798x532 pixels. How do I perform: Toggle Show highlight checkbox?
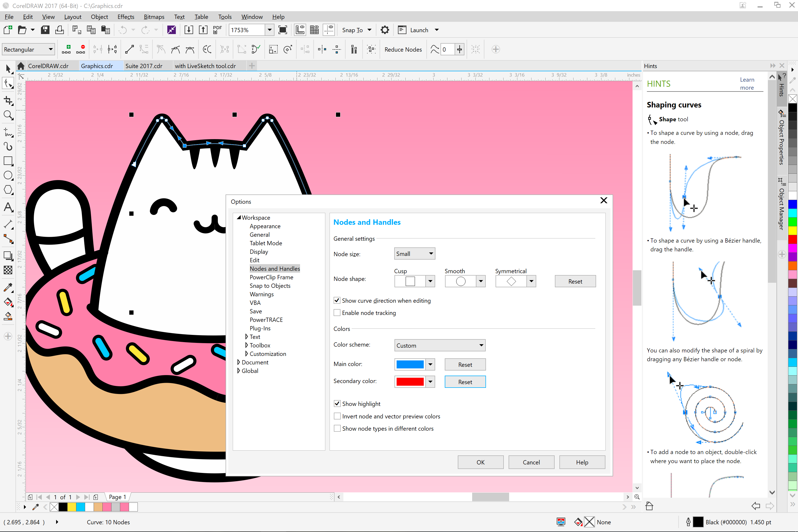point(337,404)
